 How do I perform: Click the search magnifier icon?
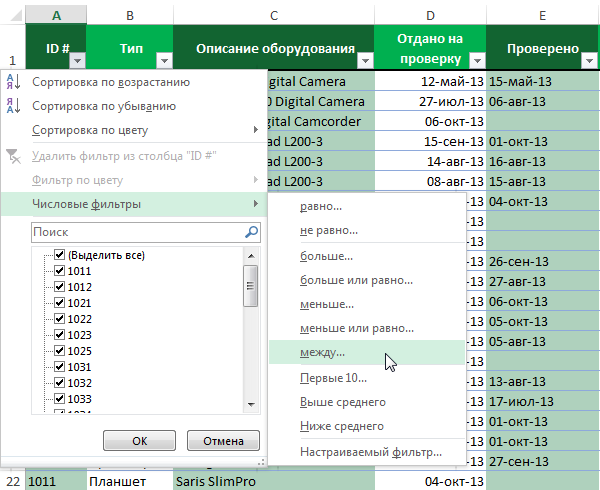point(251,232)
